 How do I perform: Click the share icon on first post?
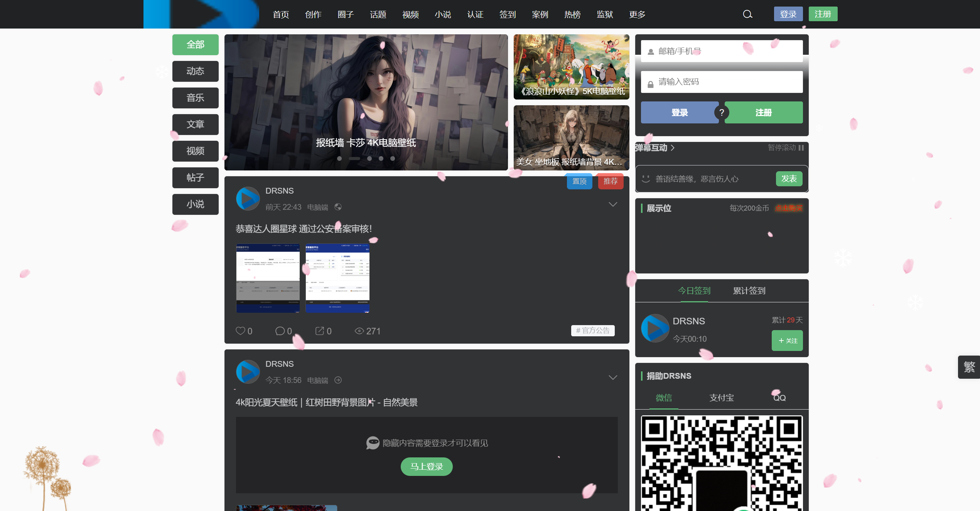tap(320, 331)
